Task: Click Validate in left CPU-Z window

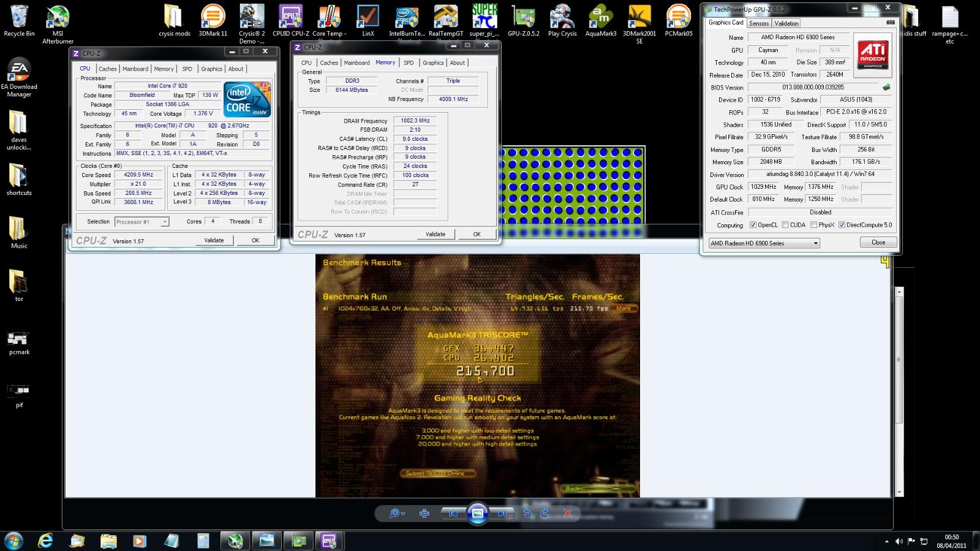Action: pos(214,240)
